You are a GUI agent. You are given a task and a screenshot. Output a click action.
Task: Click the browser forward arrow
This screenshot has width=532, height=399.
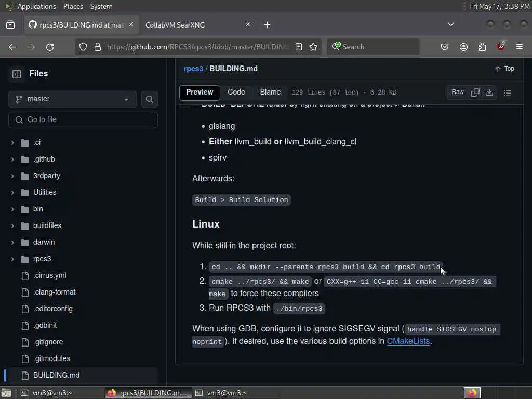pos(31,47)
